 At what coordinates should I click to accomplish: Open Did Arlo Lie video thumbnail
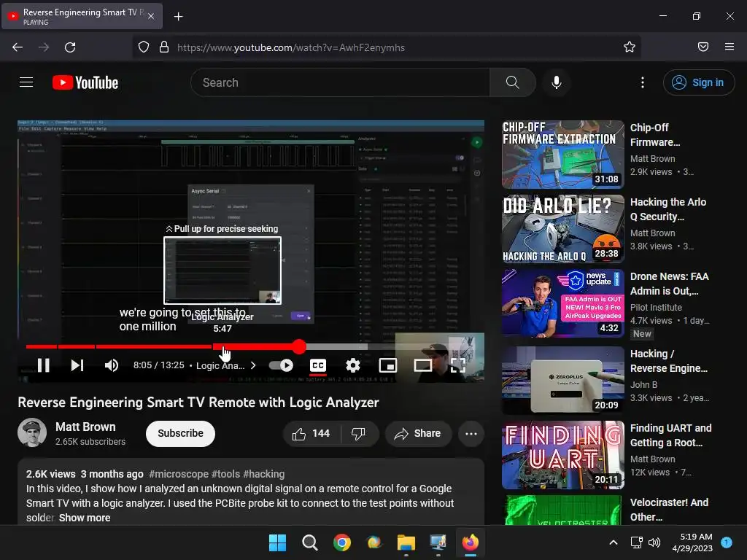click(562, 228)
